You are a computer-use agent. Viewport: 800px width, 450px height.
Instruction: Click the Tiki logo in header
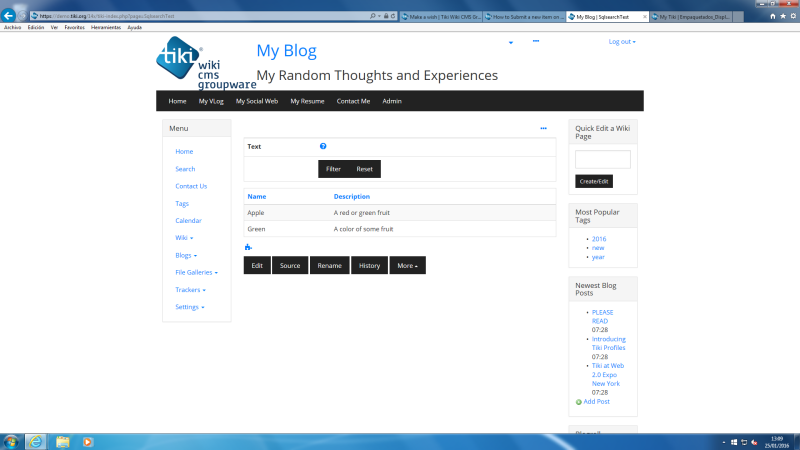[x=206, y=63]
